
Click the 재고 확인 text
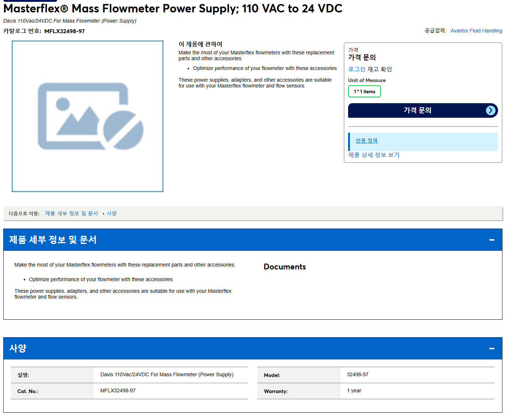(x=379, y=69)
